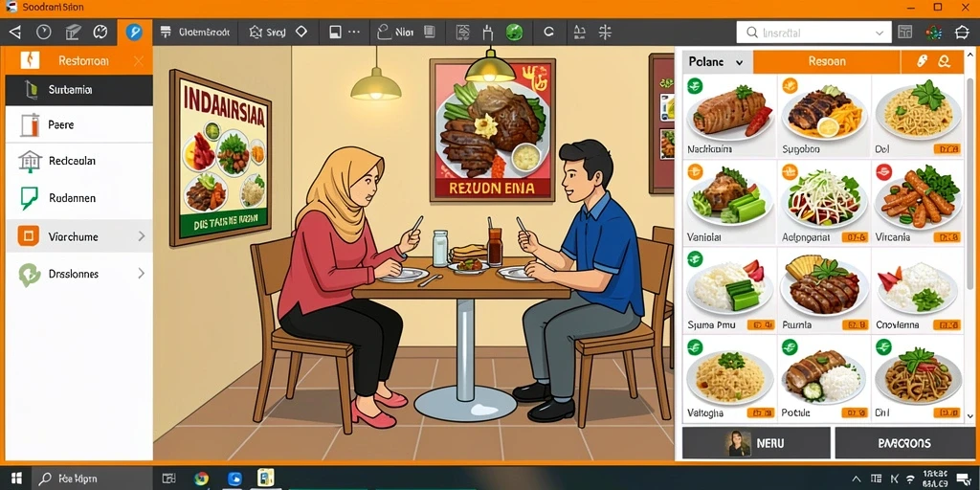The width and height of the screenshot is (980, 490).
Task: Click the green globe icon in toolbar
Action: point(514,32)
